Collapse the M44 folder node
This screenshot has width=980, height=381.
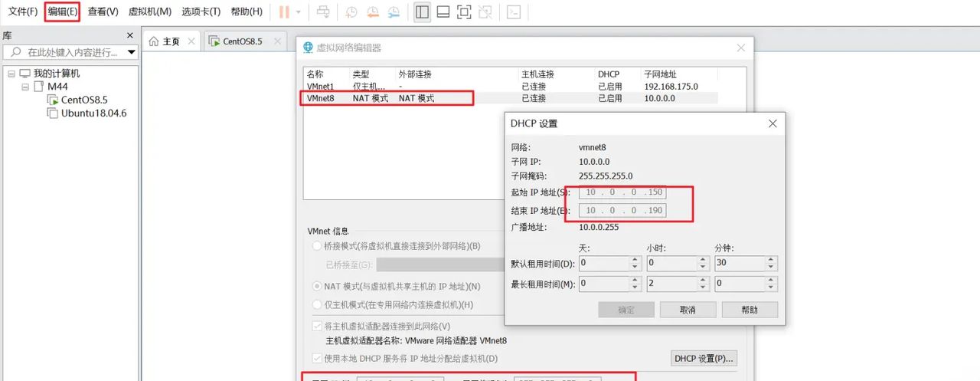click(x=25, y=87)
